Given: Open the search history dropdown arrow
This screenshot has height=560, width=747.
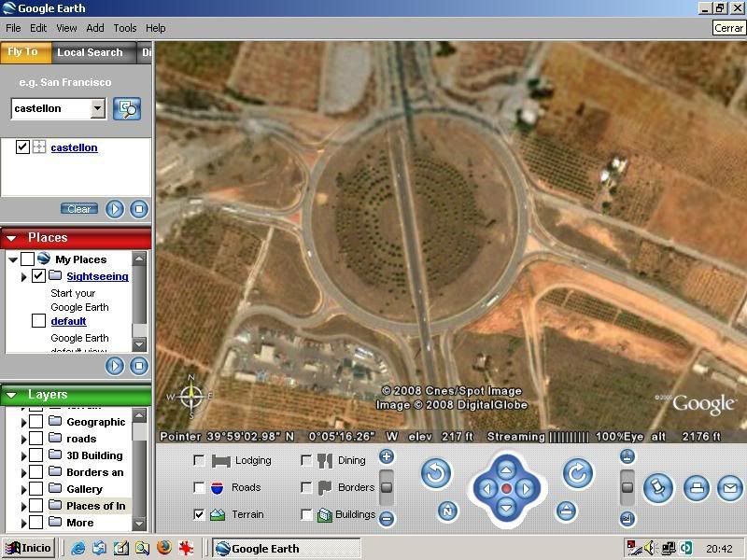Looking at the screenshot, I should pos(98,108).
